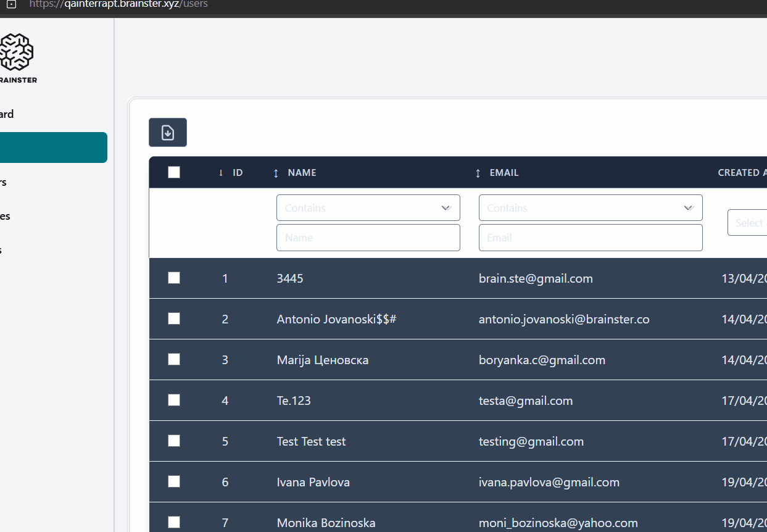The image size is (767, 532).
Task: Click the site info icon in address bar
Action: (11, 4)
